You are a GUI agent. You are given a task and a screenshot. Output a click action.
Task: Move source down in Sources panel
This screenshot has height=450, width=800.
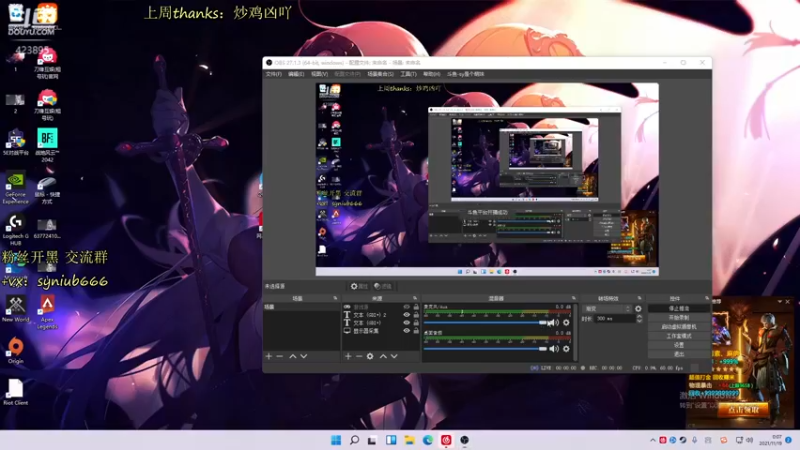point(394,356)
